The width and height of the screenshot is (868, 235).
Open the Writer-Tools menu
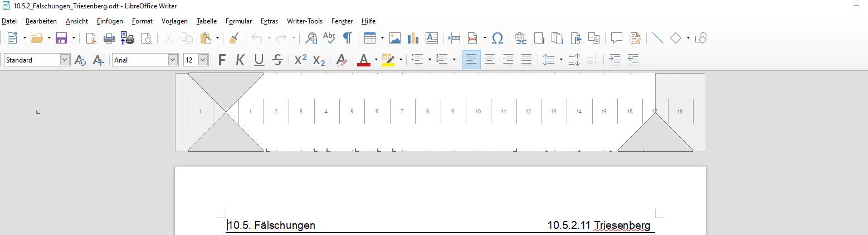click(x=305, y=21)
